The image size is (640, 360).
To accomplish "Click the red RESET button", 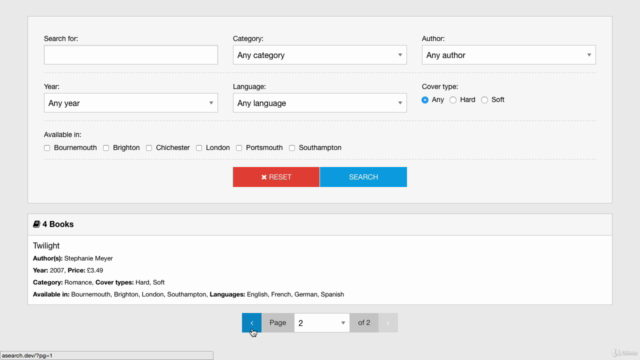I will 276,177.
